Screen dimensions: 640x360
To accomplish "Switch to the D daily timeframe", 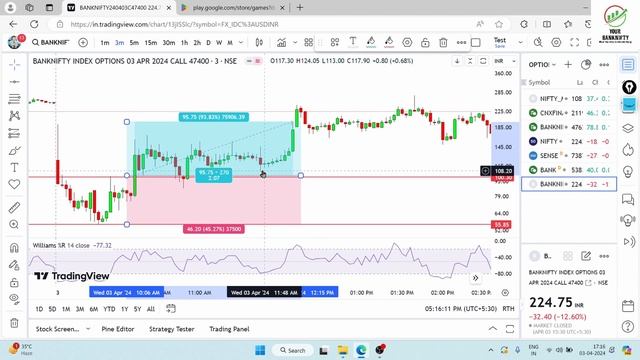I will click(x=209, y=42).
